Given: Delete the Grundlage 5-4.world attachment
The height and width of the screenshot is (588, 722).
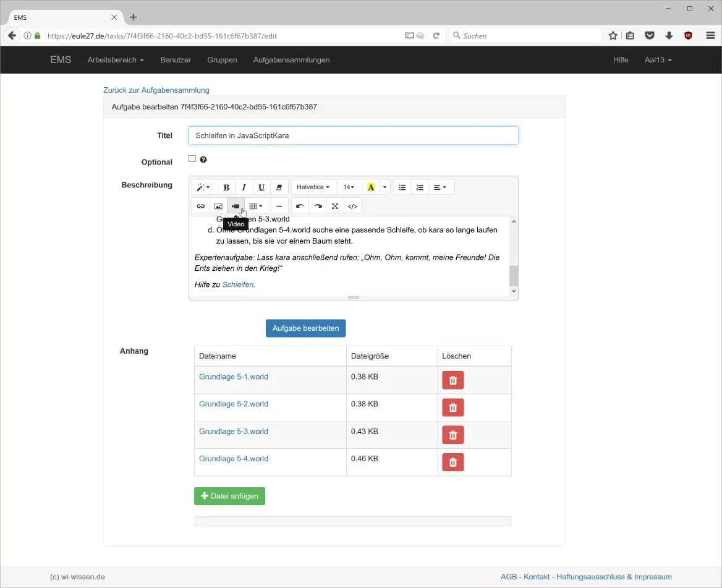Looking at the screenshot, I should click(453, 462).
